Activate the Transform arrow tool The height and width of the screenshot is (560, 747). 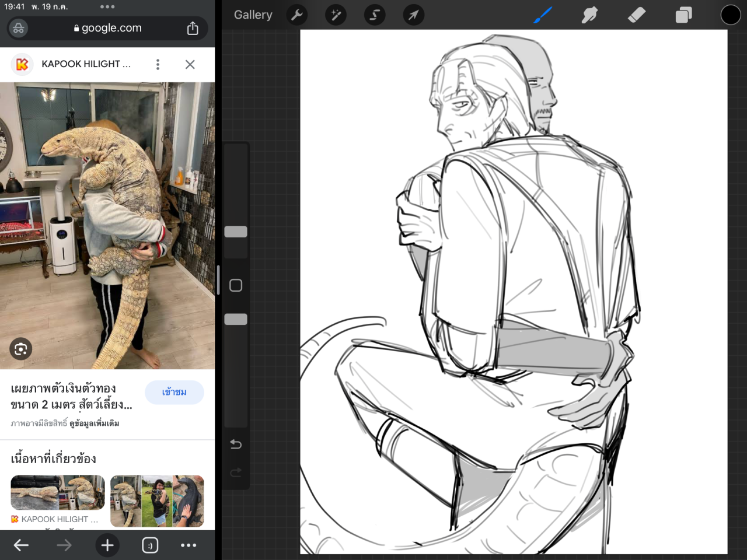(x=413, y=15)
